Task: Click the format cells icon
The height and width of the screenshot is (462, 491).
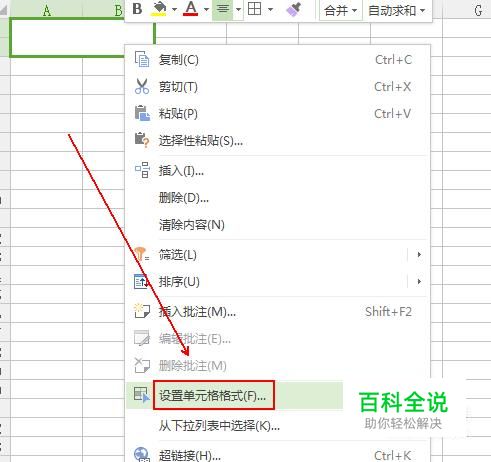Action: 142,394
